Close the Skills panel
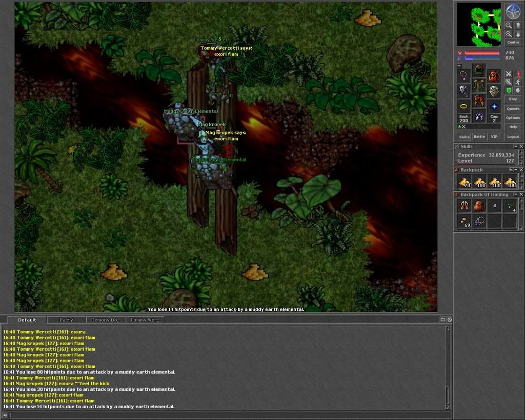Image resolution: width=525 pixels, height=420 pixels. [x=521, y=146]
